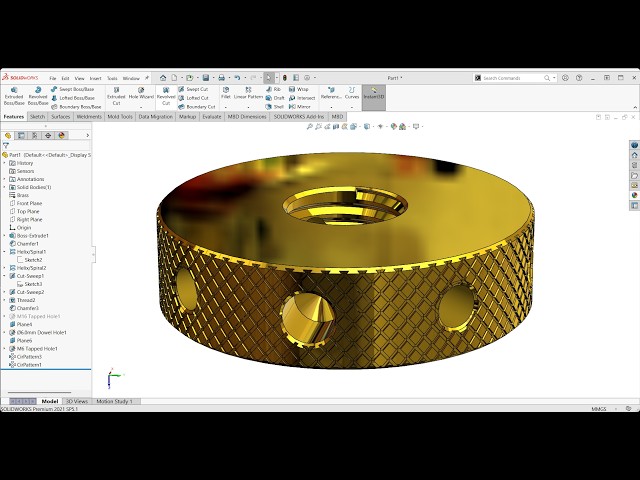The image size is (640, 480).
Task: Expand the Boss-Extrude1 feature
Action: [x=4, y=236]
